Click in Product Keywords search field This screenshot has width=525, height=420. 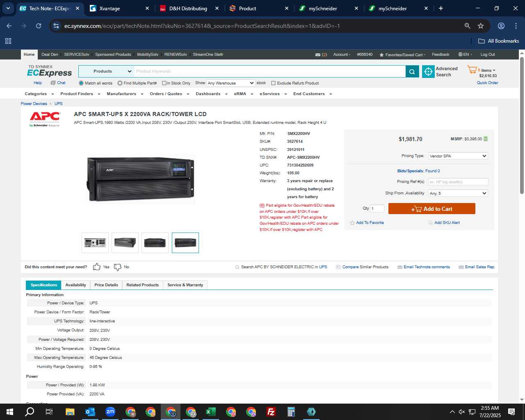269,71
